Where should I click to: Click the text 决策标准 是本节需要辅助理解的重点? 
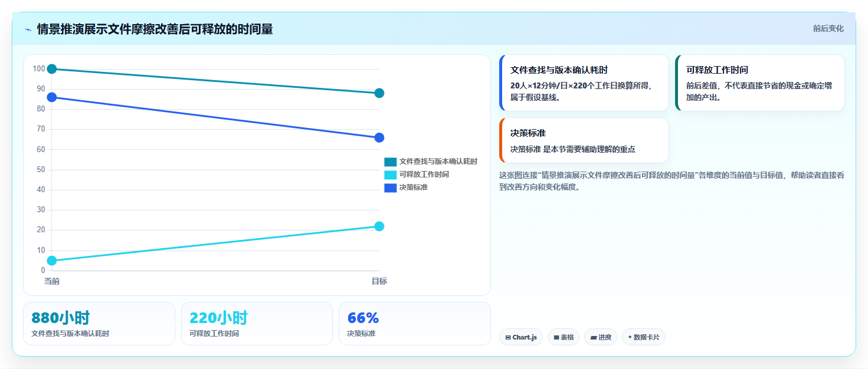[573, 149]
